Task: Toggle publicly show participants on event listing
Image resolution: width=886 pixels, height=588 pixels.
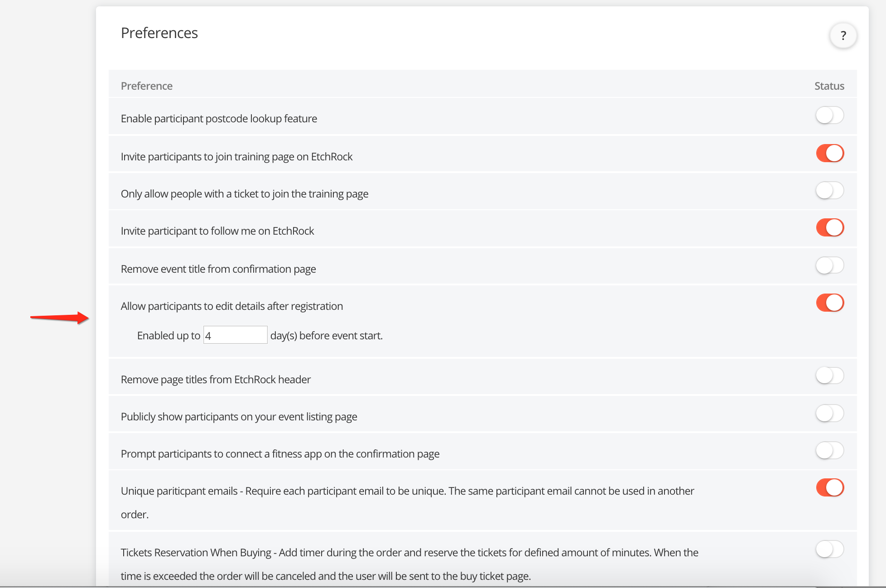Action: pyautogui.click(x=829, y=413)
